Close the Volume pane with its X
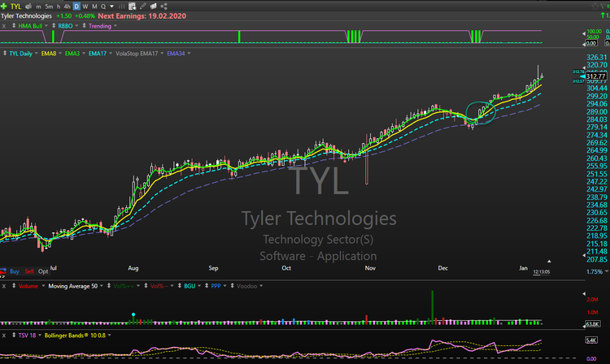Screen dimensions: 610x364 tap(4, 286)
